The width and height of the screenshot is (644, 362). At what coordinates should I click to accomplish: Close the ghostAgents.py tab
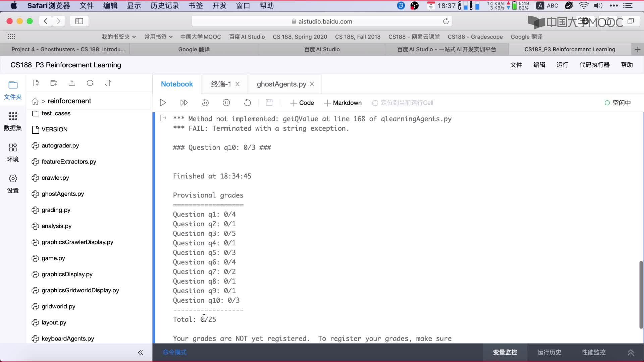pyautogui.click(x=312, y=84)
